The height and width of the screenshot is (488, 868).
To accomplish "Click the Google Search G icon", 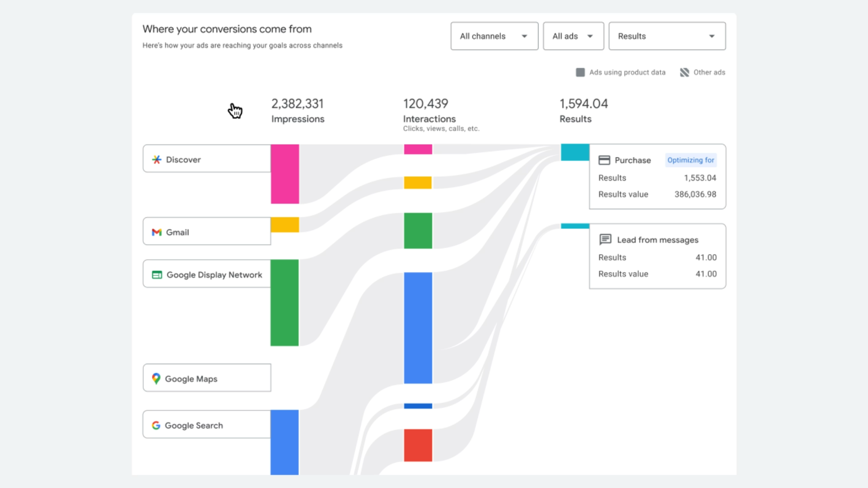I will [156, 425].
